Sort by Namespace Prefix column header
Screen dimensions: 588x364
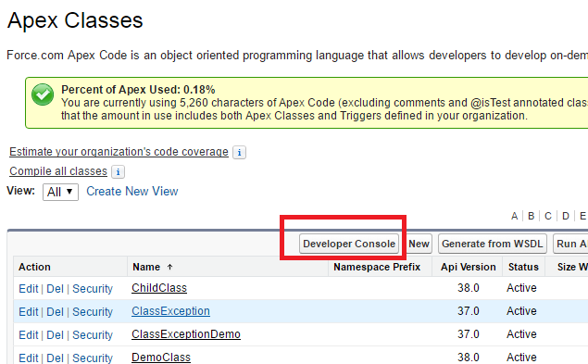377,267
